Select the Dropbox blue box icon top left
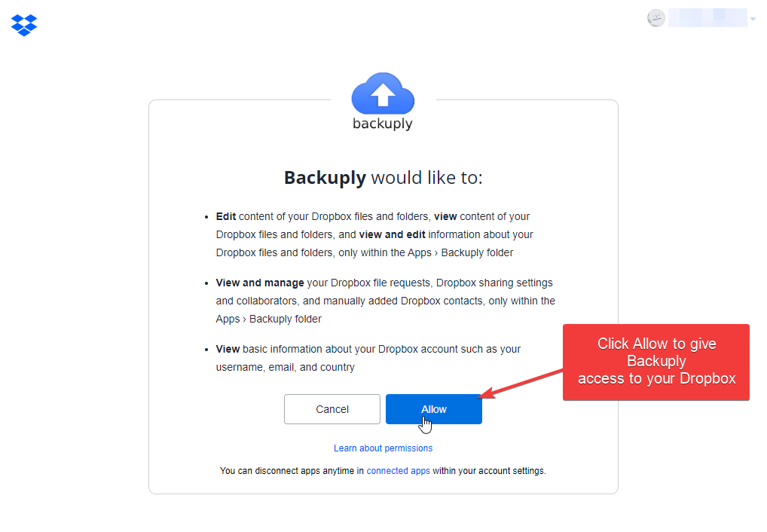This screenshot has height=532, width=767. pyautogui.click(x=23, y=25)
